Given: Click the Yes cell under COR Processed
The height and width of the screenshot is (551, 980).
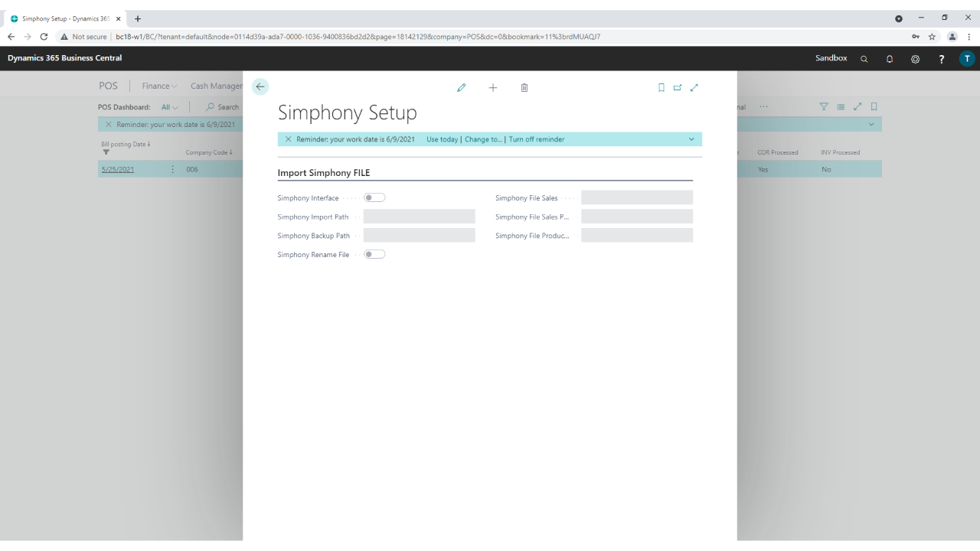Looking at the screenshot, I should [763, 169].
